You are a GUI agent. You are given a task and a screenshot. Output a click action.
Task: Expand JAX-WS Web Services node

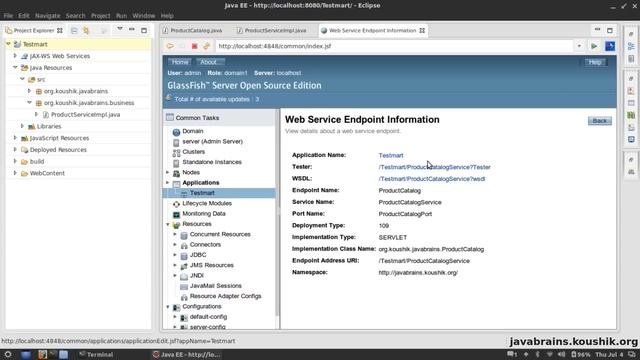(15, 56)
